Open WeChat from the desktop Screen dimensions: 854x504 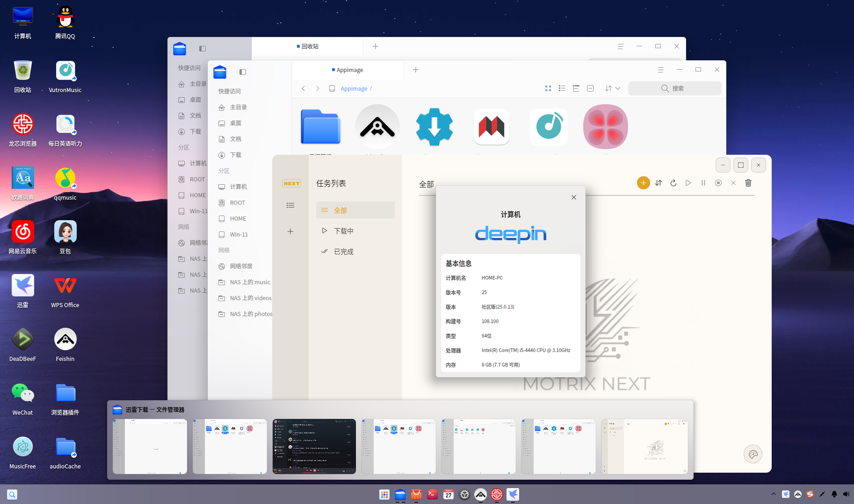(x=22, y=399)
